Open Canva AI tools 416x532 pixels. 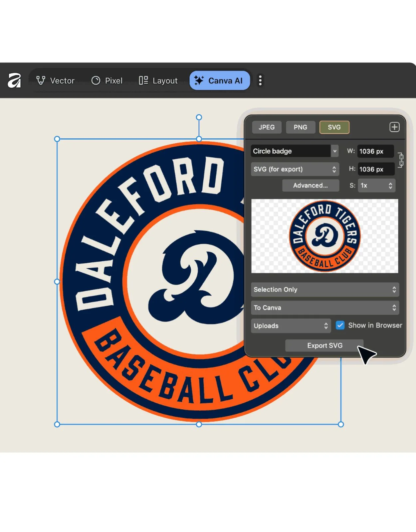pyautogui.click(x=219, y=80)
